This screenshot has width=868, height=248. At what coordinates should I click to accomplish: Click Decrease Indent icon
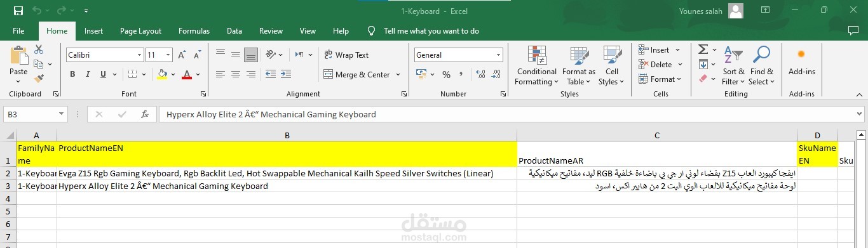(271, 74)
